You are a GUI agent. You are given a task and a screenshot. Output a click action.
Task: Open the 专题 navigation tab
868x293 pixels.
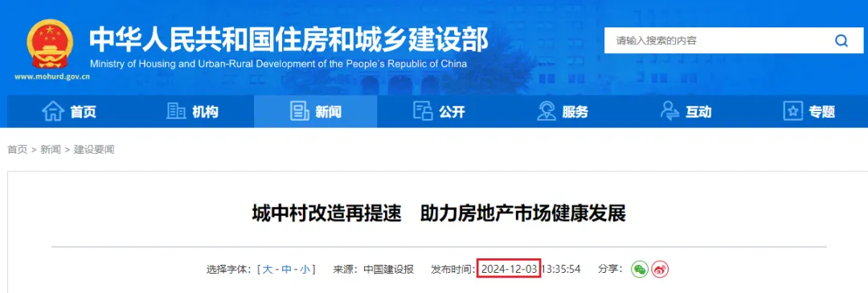coord(809,112)
